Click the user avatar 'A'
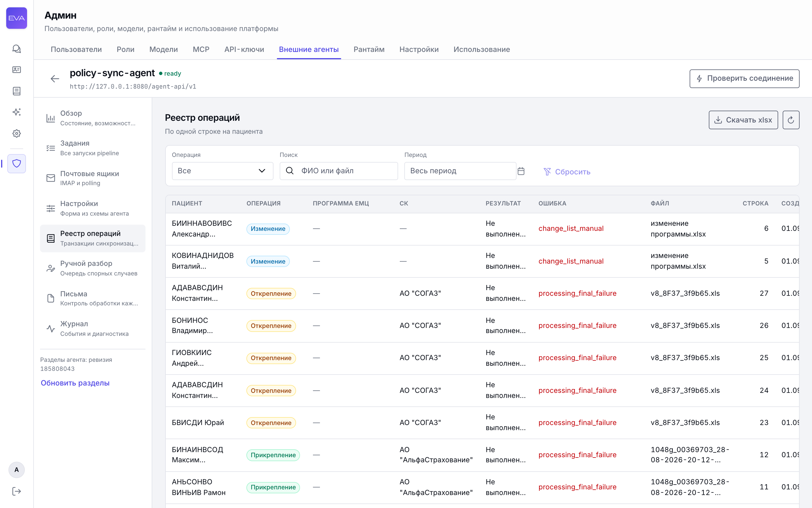Screen dimensions: 812x508 coord(16,470)
